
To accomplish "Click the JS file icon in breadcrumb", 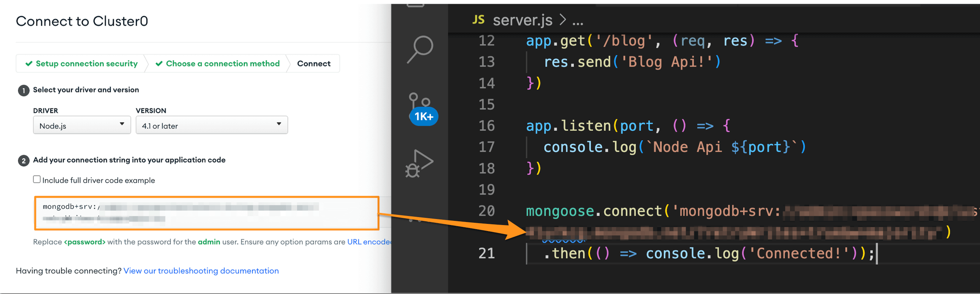I will tap(478, 19).
